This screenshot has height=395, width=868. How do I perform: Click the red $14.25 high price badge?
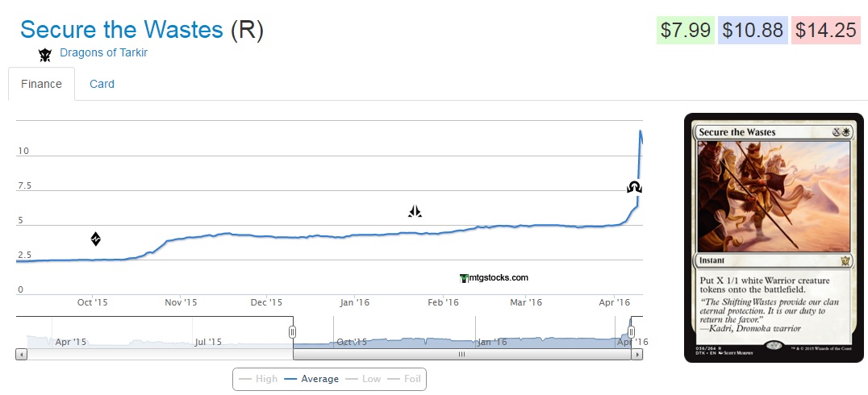825,31
